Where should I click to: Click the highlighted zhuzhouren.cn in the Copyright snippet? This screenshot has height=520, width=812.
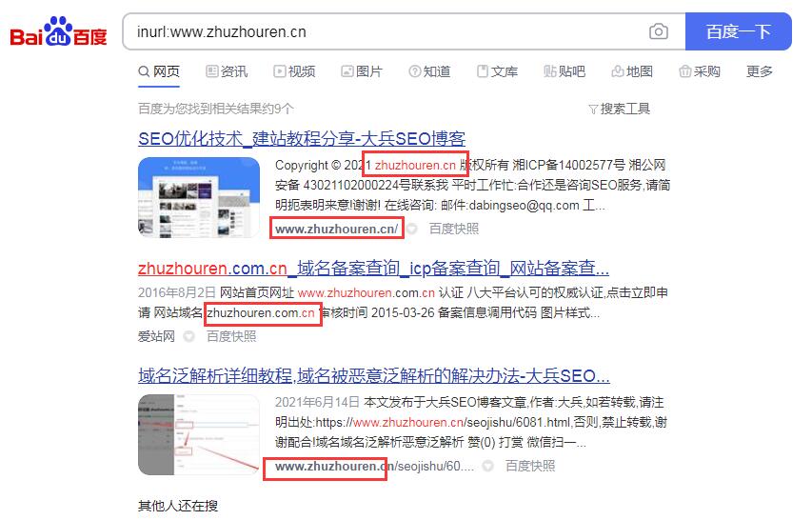click(415, 165)
